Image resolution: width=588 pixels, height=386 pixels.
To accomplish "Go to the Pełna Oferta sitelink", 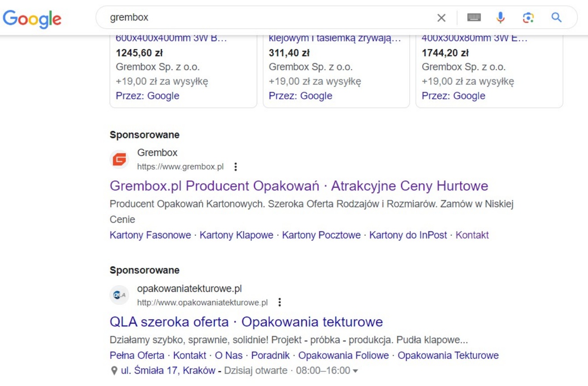I will [137, 355].
